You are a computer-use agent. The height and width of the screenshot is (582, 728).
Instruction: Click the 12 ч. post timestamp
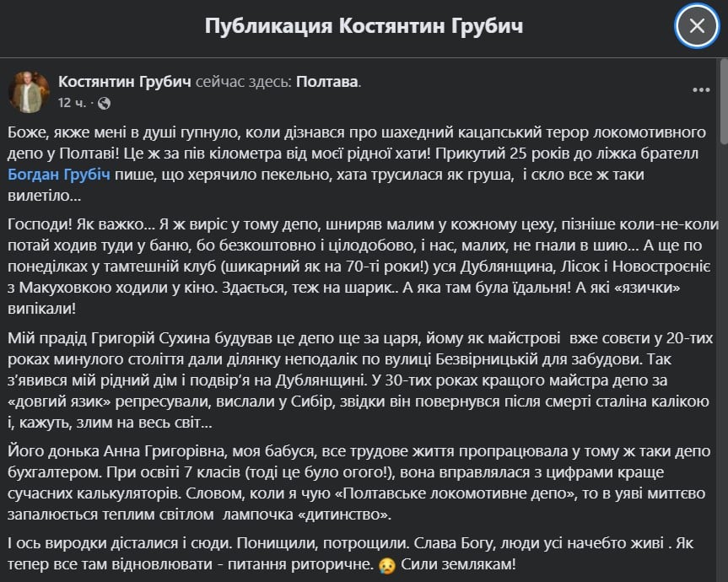[x=70, y=104]
